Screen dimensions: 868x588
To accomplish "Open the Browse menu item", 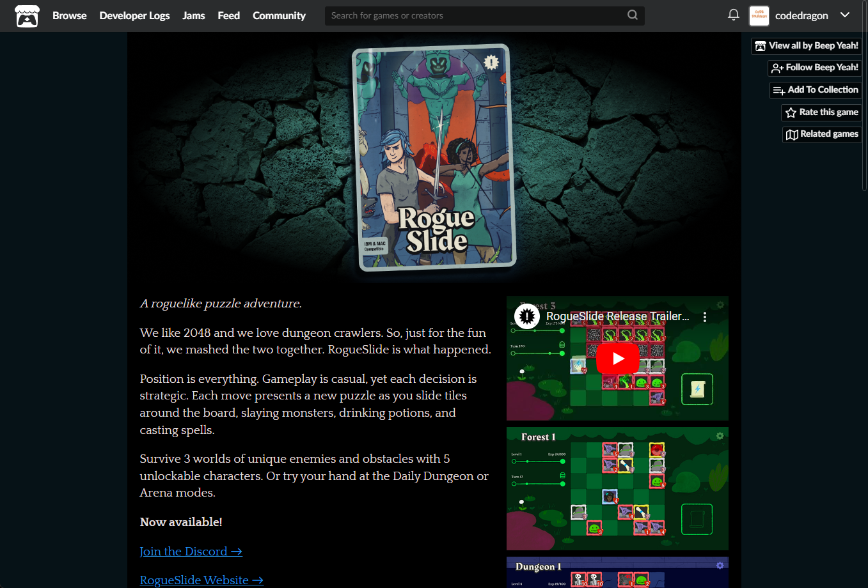I will click(69, 16).
